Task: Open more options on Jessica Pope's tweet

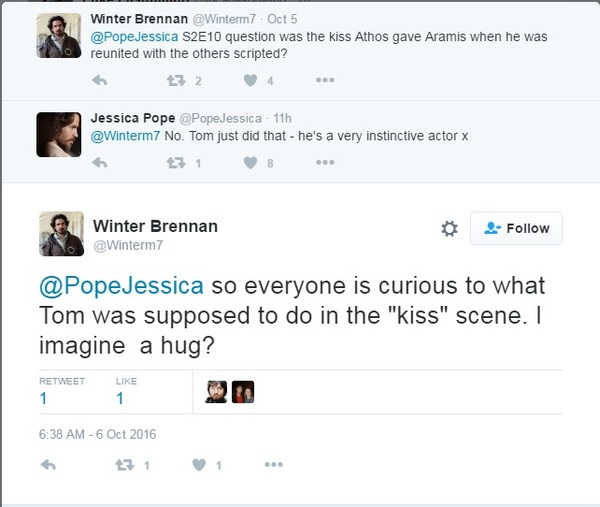Action: tap(325, 163)
